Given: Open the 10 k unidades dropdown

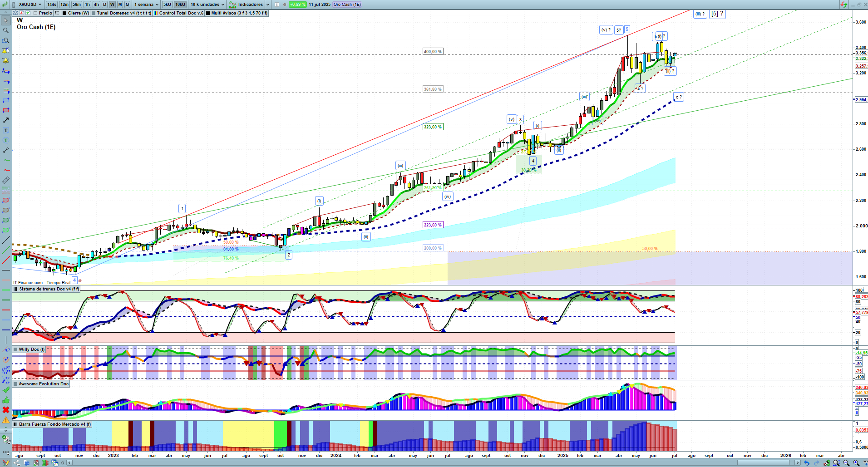Looking at the screenshot, I should pos(207,5).
